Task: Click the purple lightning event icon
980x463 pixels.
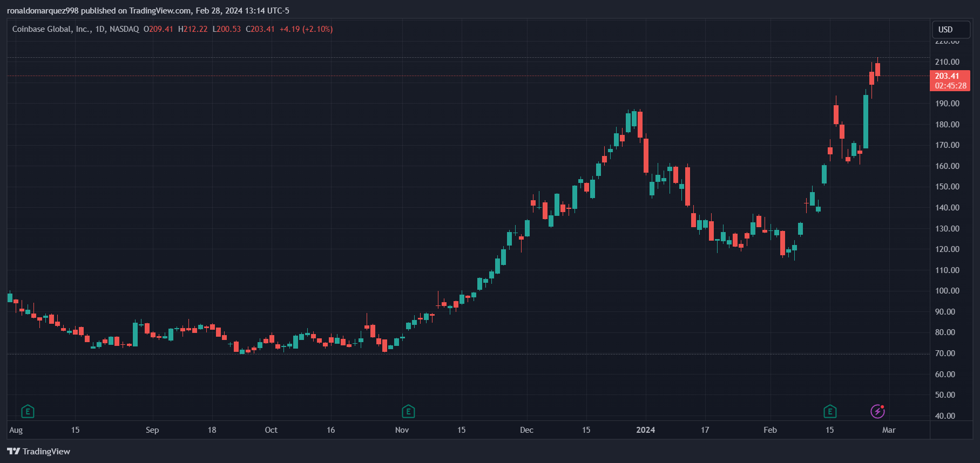Action: click(877, 412)
